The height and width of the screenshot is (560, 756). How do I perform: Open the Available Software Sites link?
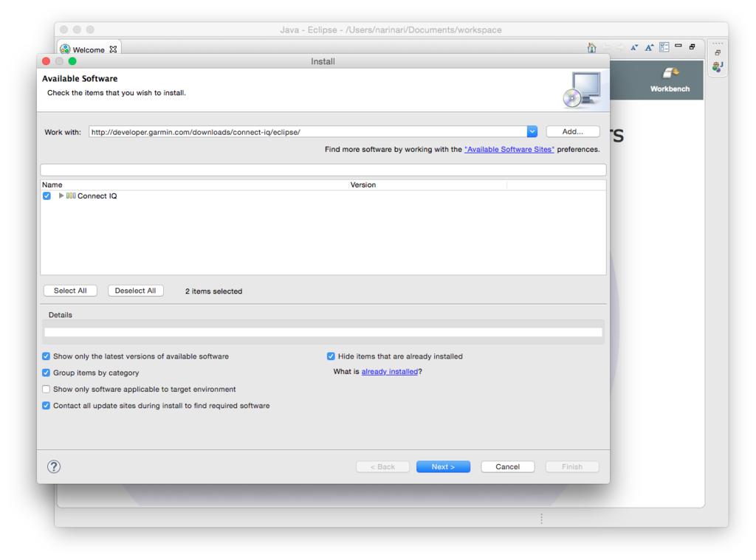click(509, 149)
